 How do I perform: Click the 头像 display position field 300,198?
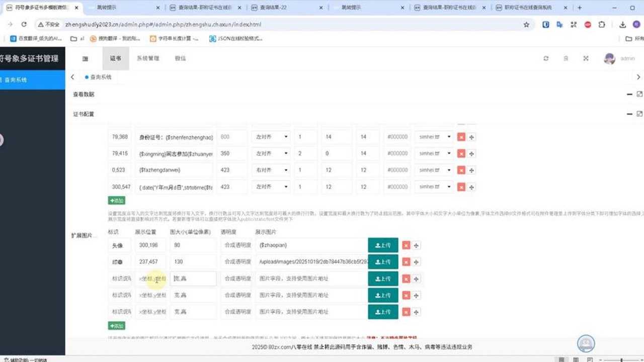[150, 245]
